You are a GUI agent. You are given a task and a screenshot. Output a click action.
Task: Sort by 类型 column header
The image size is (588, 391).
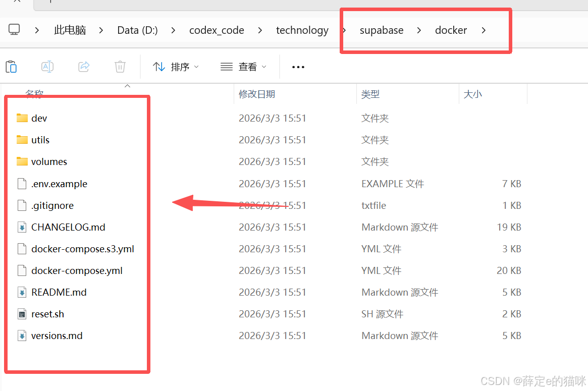[x=370, y=94]
